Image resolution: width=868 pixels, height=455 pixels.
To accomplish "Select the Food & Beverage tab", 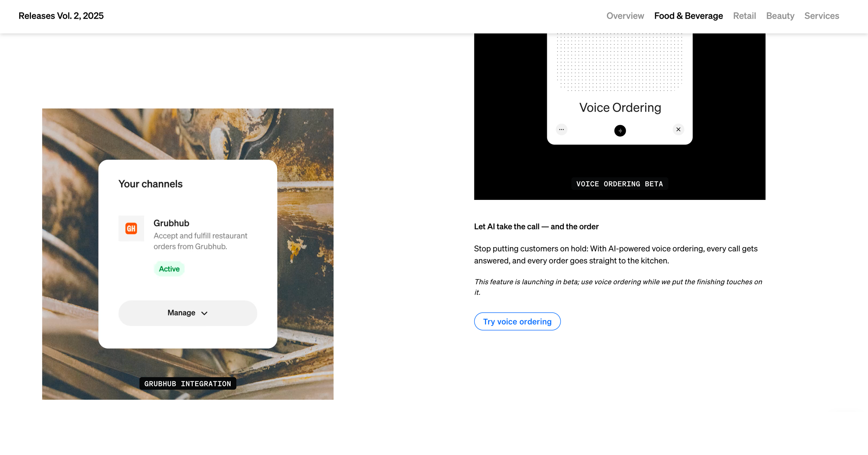I will [688, 16].
